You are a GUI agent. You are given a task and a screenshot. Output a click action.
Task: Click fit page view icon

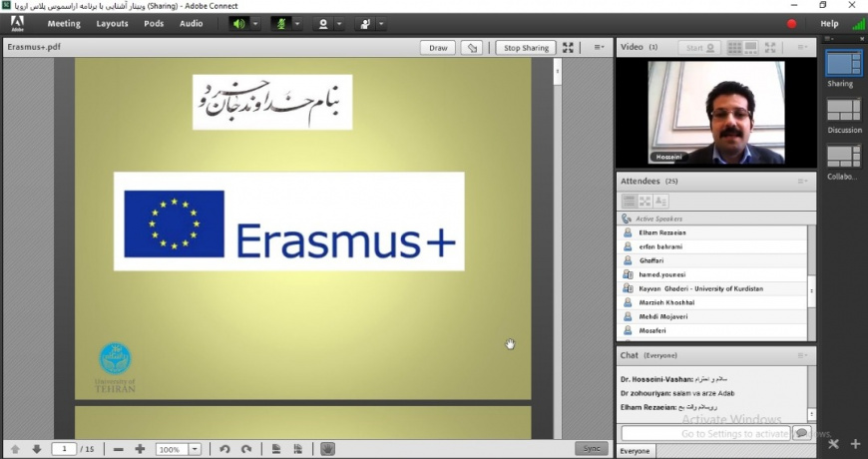pyautogui.click(x=276, y=449)
